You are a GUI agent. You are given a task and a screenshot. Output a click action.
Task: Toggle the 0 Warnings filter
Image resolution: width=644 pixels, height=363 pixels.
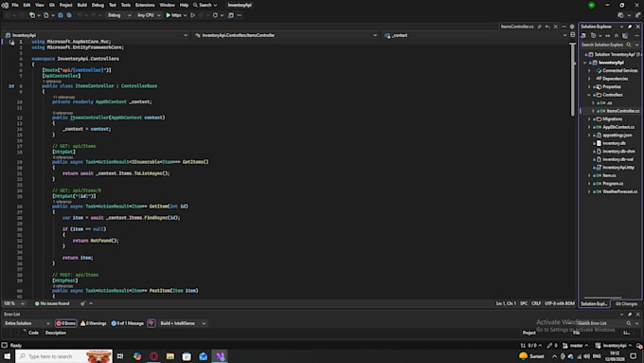(x=94, y=323)
